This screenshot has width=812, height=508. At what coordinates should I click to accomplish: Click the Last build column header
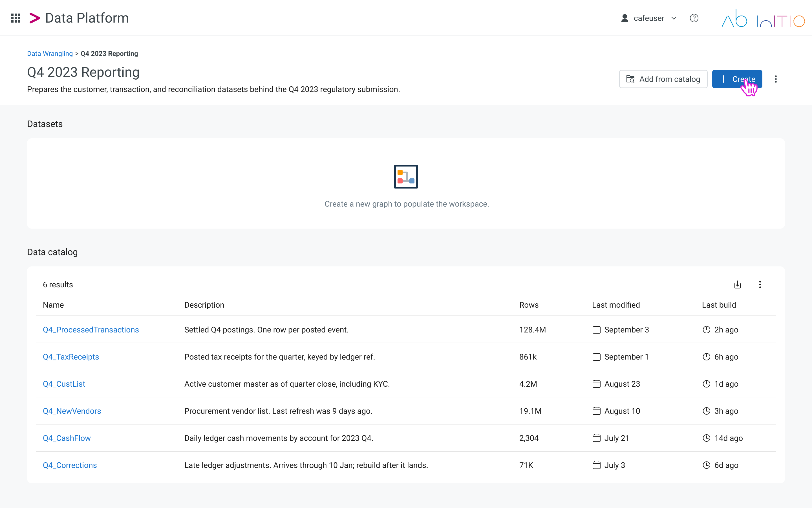pyautogui.click(x=719, y=305)
